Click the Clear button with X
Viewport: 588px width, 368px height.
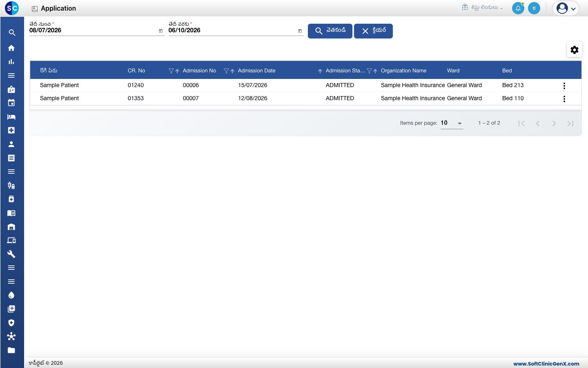pyautogui.click(x=373, y=31)
